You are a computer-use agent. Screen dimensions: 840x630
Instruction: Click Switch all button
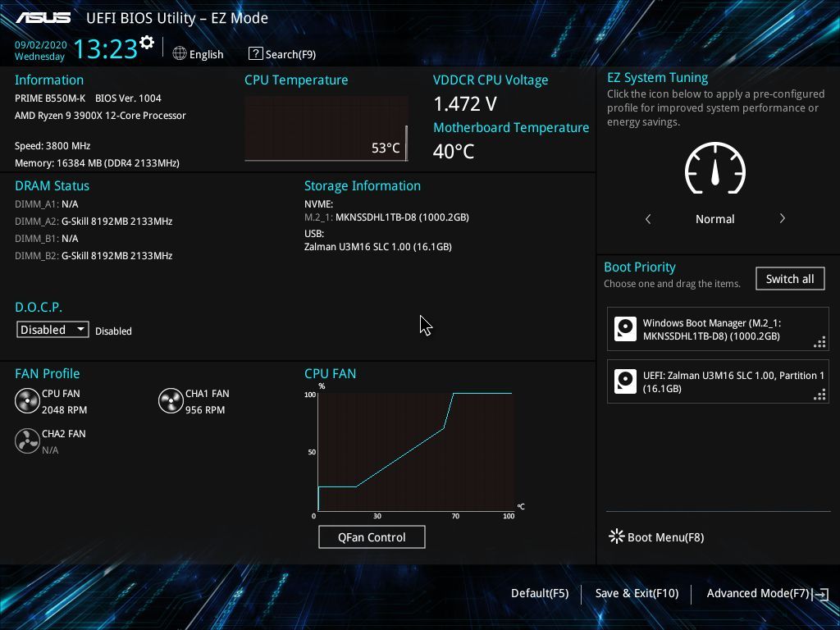point(790,279)
